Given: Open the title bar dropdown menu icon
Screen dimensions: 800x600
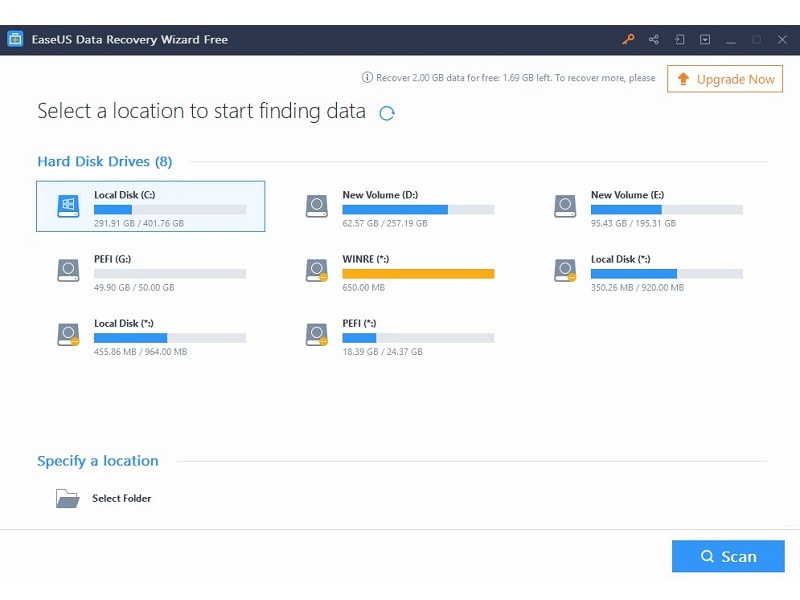Looking at the screenshot, I should 705,39.
